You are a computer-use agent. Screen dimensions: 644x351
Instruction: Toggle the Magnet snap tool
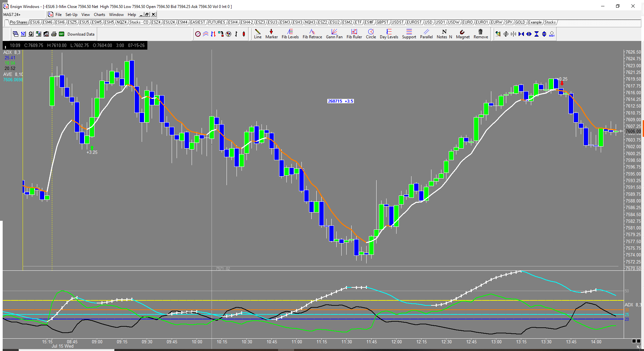[x=463, y=34]
